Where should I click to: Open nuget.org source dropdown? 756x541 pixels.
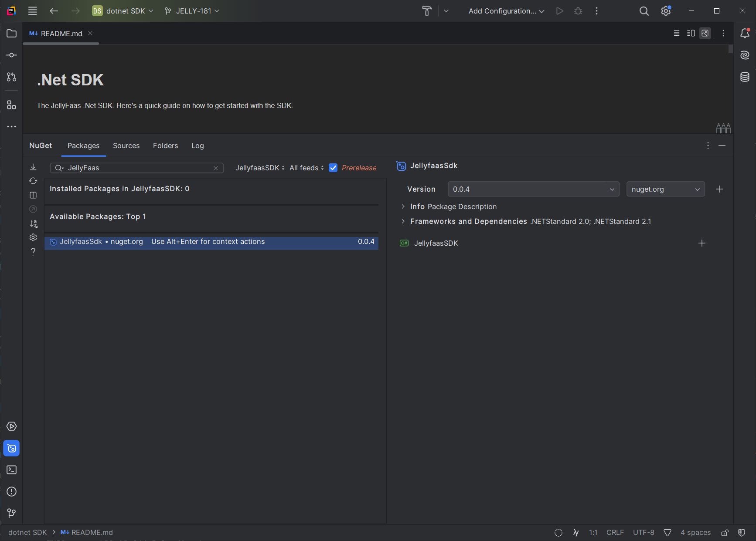(x=665, y=189)
